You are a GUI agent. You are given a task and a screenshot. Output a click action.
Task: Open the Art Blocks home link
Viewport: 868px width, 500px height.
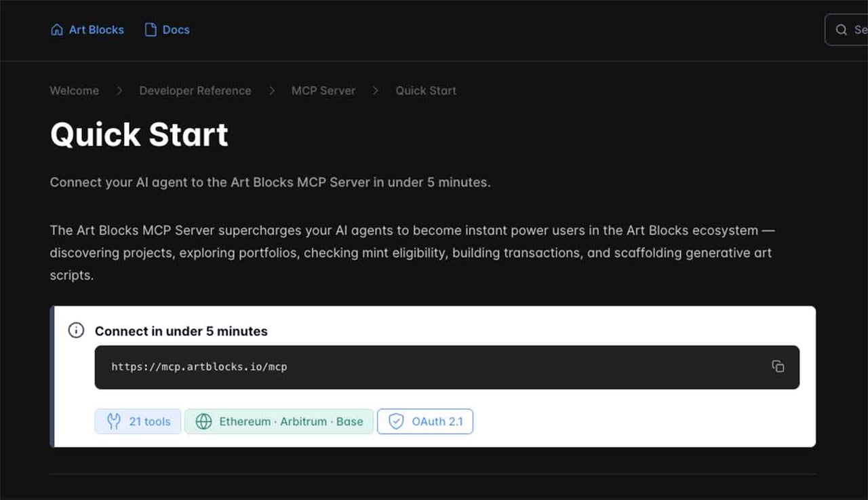[x=87, y=30]
